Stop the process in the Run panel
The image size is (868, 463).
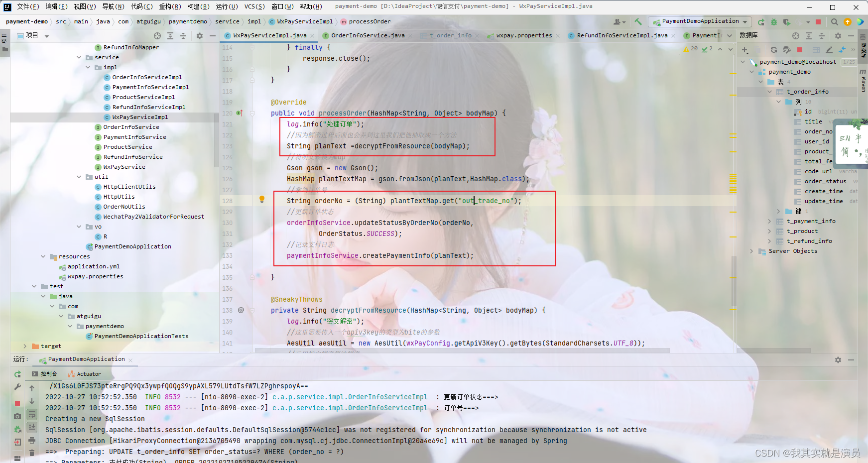(17, 403)
